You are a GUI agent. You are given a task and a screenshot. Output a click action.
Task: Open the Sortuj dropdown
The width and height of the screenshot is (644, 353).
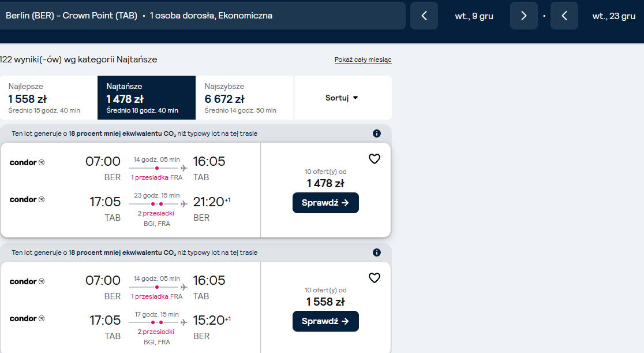(343, 98)
